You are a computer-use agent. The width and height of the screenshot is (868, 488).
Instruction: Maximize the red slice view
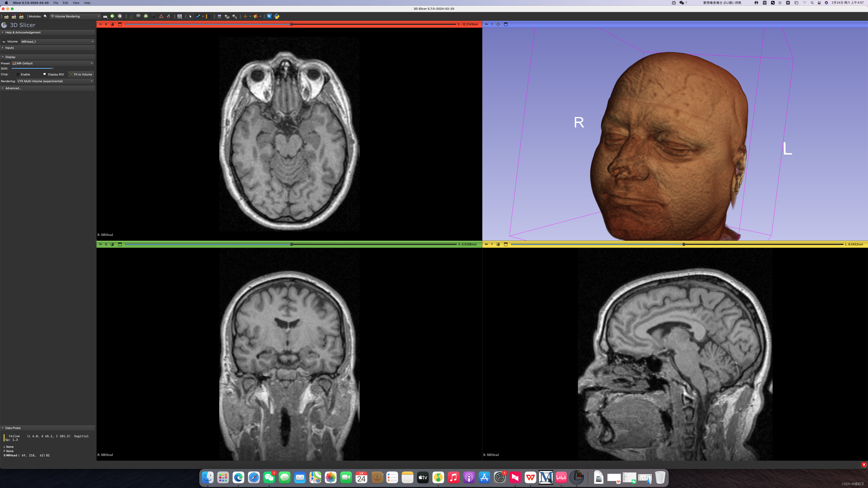point(120,24)
